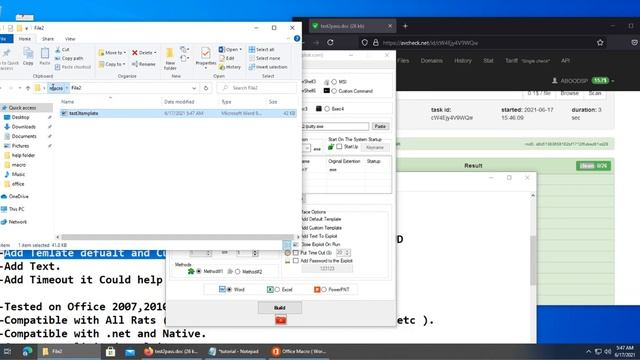Image resolution: width=640 pixels, height=360 pixels.
Task: Click Paste shortcut in the Clipboard group
Action: (73, 67)
